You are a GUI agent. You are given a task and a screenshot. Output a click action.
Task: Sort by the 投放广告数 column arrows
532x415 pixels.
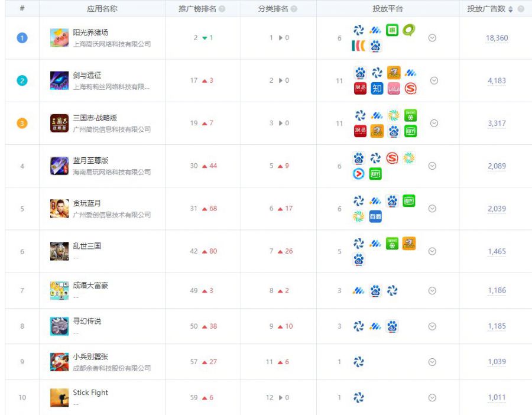(x=511, y=9)
